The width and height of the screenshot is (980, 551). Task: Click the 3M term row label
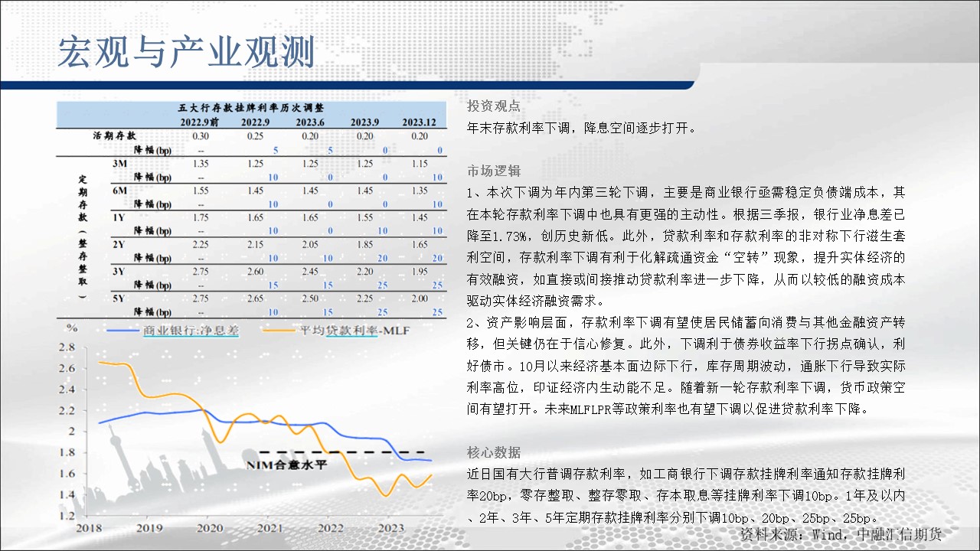pyautogui.click(x=119, y=163)
